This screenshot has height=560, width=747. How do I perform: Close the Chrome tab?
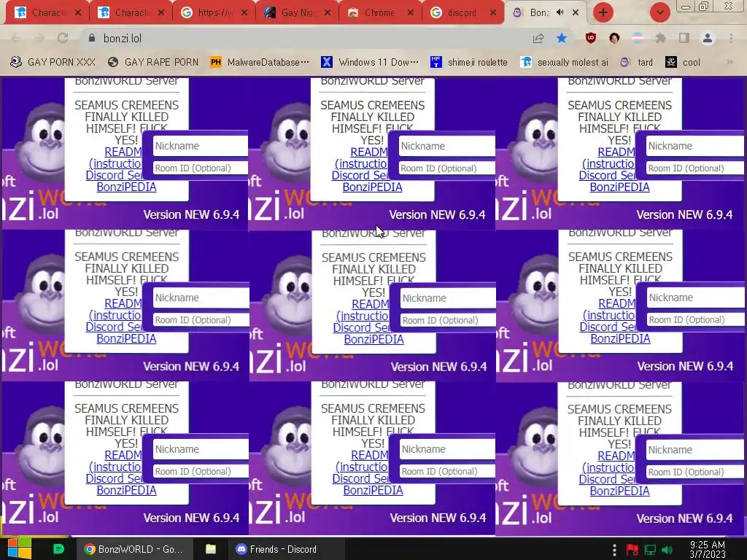(411, 13)
